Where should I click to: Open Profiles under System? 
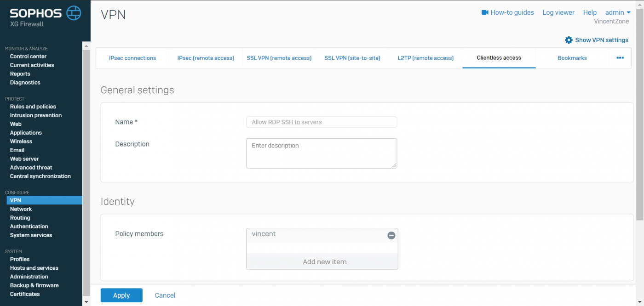[20, 260]
